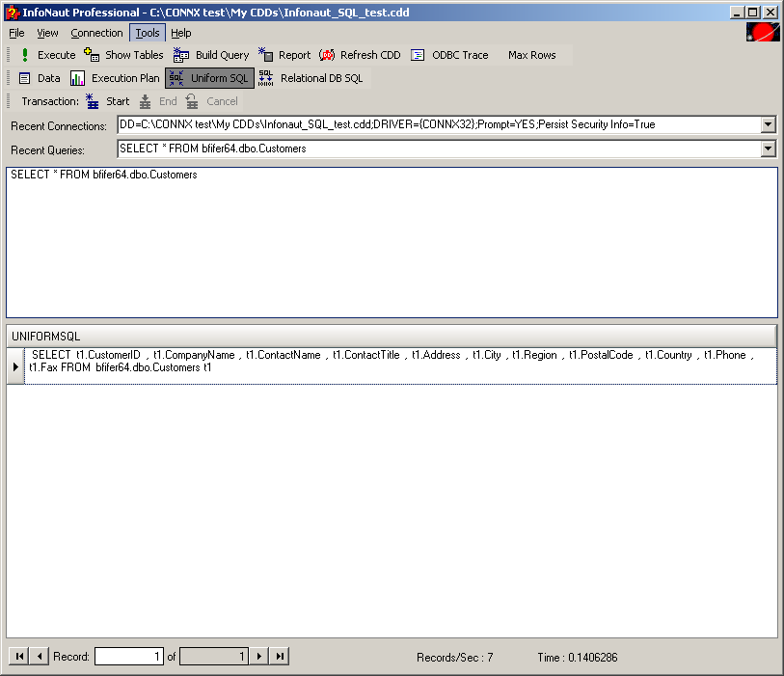Expand the Recent Connections dropdown
The height and width of the screenshot is (676, 784).
click(x=768, y=124)
